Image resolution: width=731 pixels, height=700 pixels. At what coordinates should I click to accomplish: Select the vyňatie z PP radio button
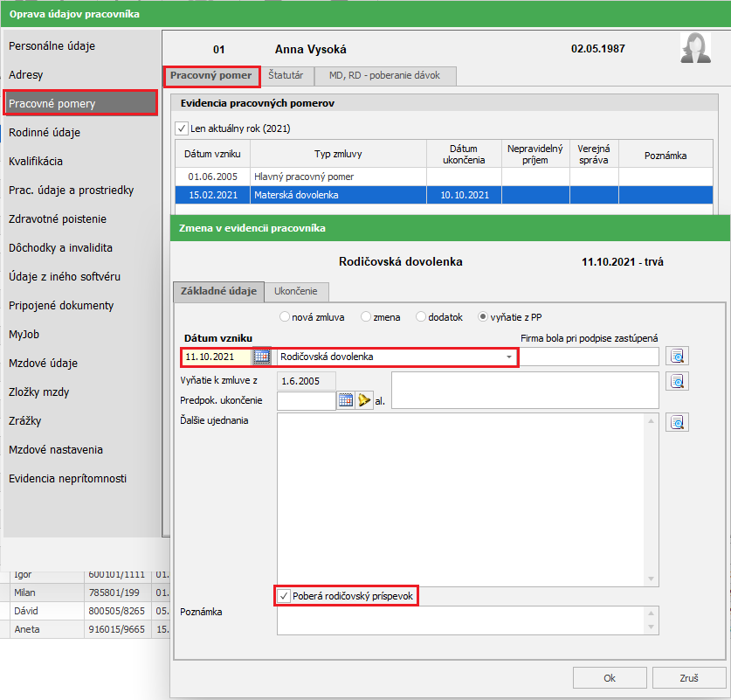[483, 317]
